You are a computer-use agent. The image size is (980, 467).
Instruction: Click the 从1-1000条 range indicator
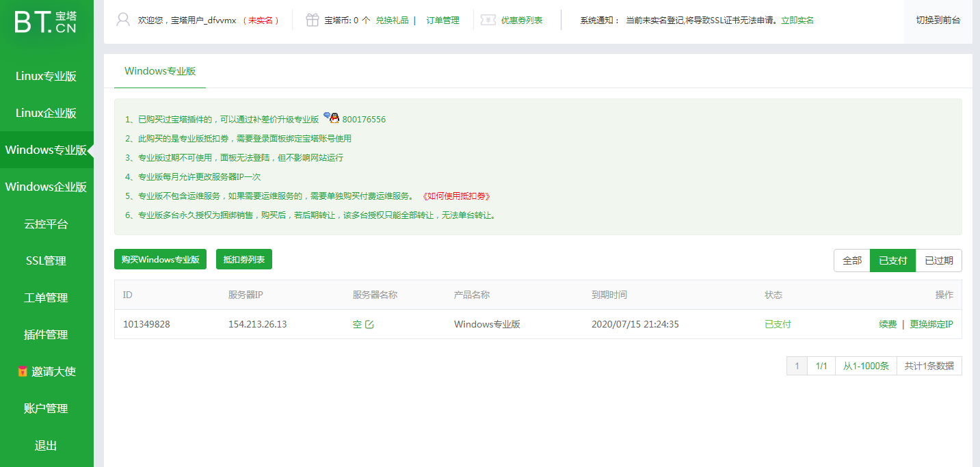pos(866,366)
